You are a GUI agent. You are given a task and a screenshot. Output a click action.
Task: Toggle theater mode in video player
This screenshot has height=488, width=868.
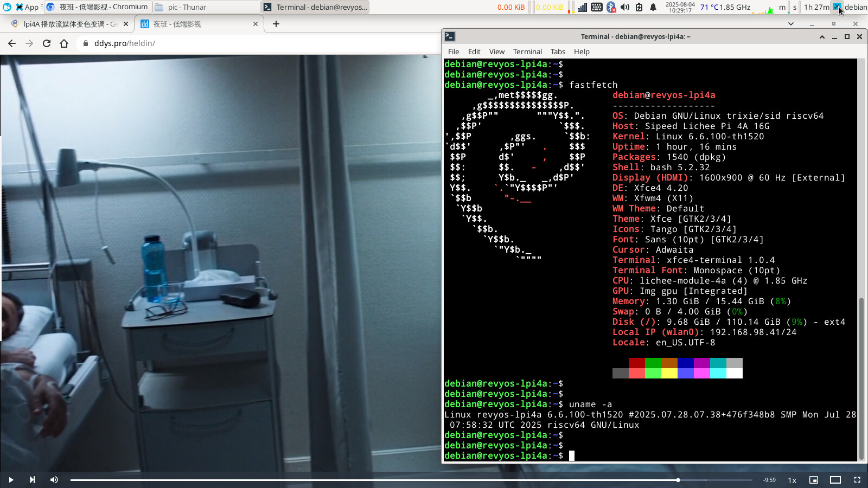pyautogui.click(x=835, y=480)
